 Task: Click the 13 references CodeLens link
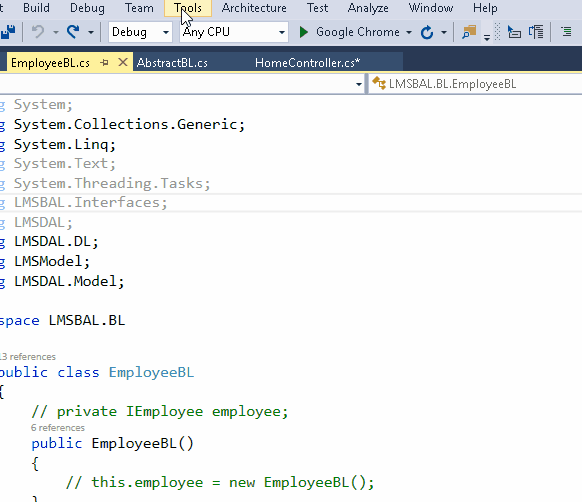(x=28, y=357)
